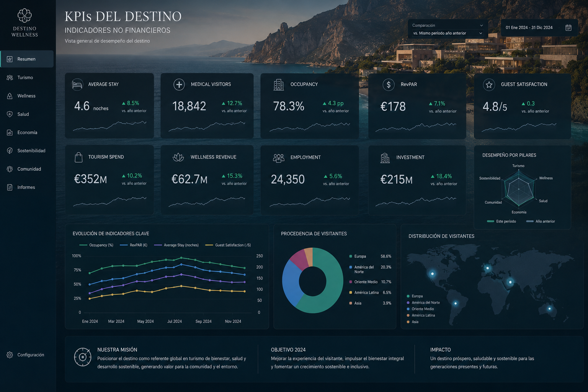This screenshot has width=588, height=392.
Task: Click the RevPAR dollar icon
Action: coord(389,85)
